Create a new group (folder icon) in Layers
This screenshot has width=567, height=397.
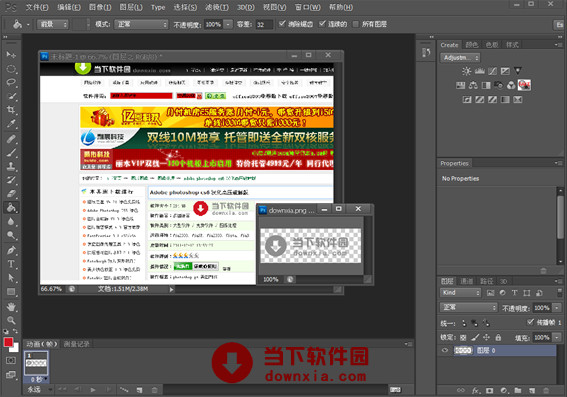click(518, 390)
